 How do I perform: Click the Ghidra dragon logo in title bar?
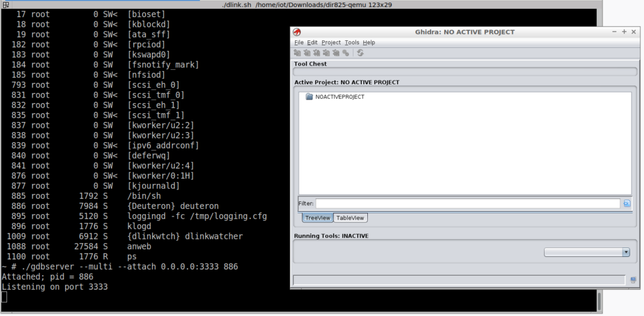(x=297, y=32)
